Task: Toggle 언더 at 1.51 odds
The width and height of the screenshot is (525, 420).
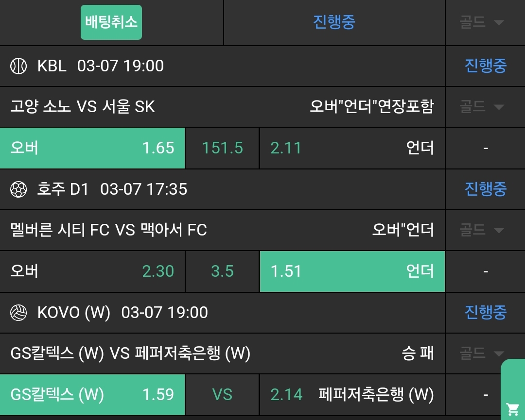Action: [352, 271]
